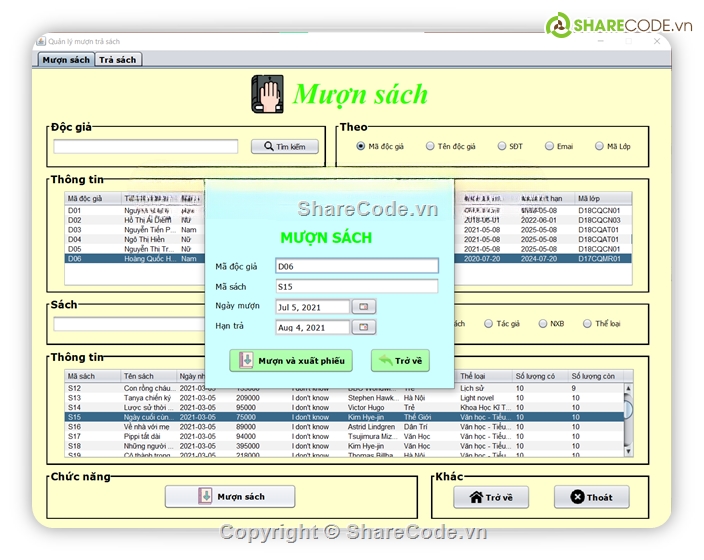Screen dimensions: 704x560
Task: Click the Victor Hugo author cell
Action: pyautogui.click(x=374, y=407)
